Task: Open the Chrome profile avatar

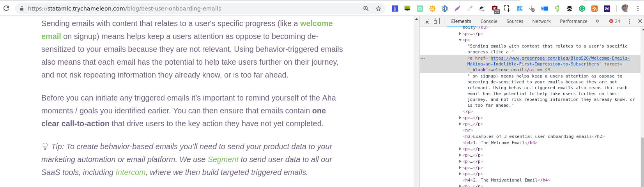Action: (625, 8)
